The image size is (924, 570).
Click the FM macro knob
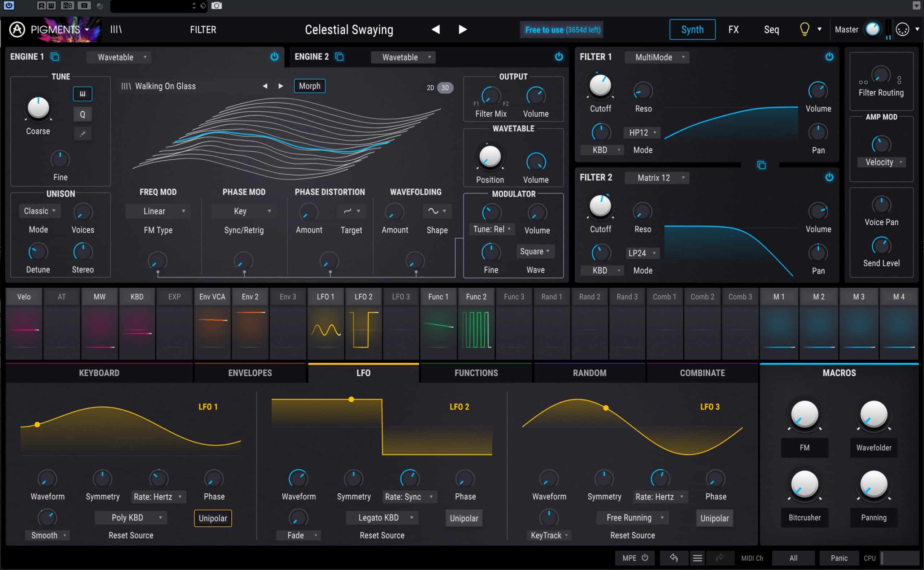point(804,415)
